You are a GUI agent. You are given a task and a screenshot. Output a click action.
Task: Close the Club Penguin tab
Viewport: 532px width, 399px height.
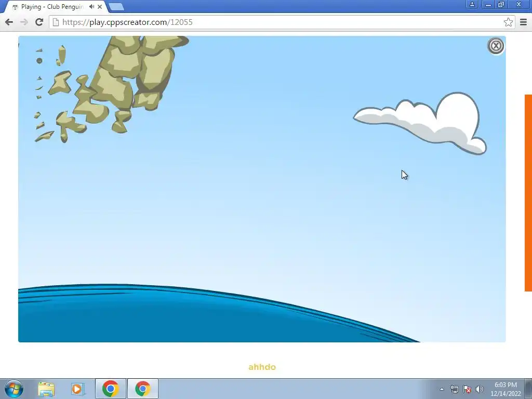pyautogui.click(x=100, y=6)
